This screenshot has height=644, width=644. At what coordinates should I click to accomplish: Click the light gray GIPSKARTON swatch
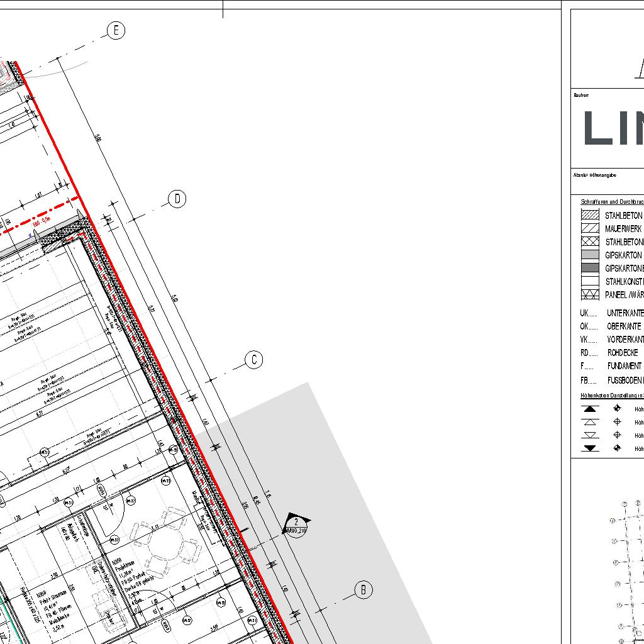590,255
